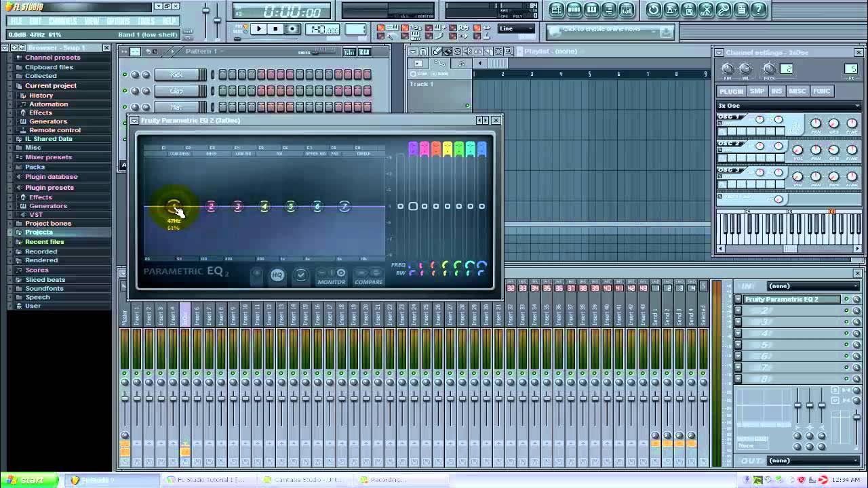Open the graph editor in the step sequencer
The image size is (868, 488).
pos(349,52)
